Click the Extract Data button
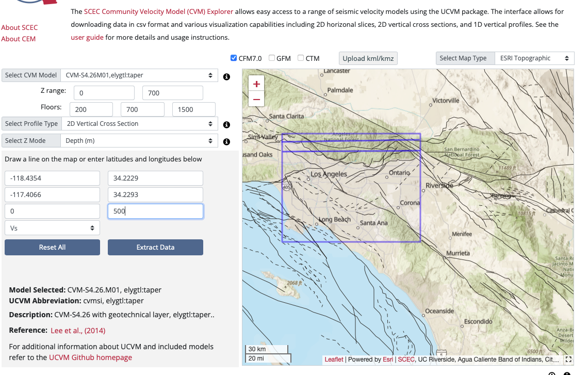This screenshot has width=588, height=375. [155, 248]
